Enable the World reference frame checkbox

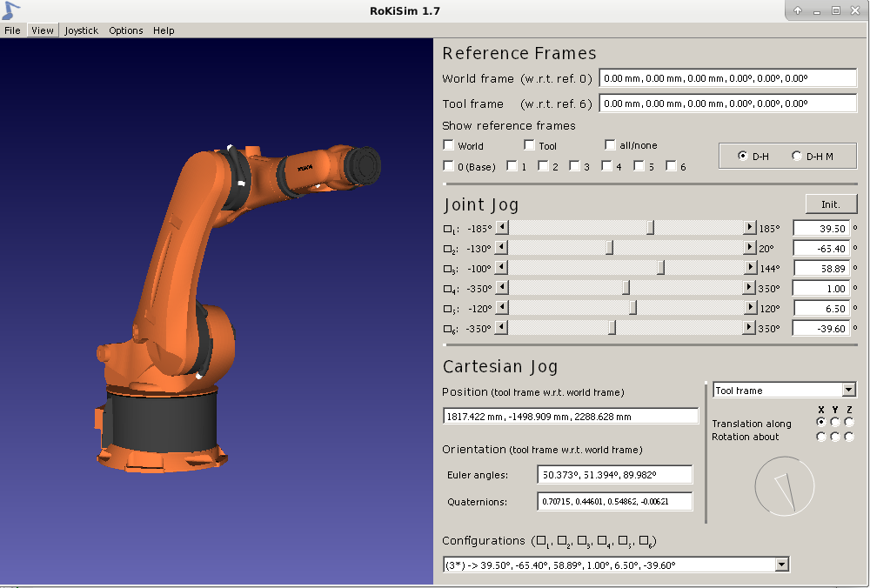[x=448, y=144]
